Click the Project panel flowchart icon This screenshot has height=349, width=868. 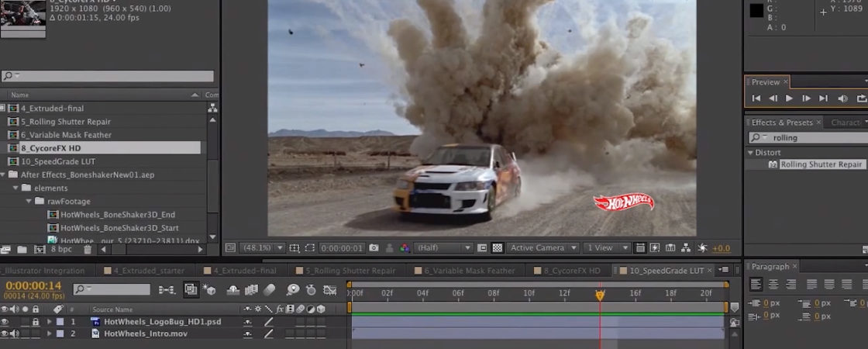[x=212, y=109]
